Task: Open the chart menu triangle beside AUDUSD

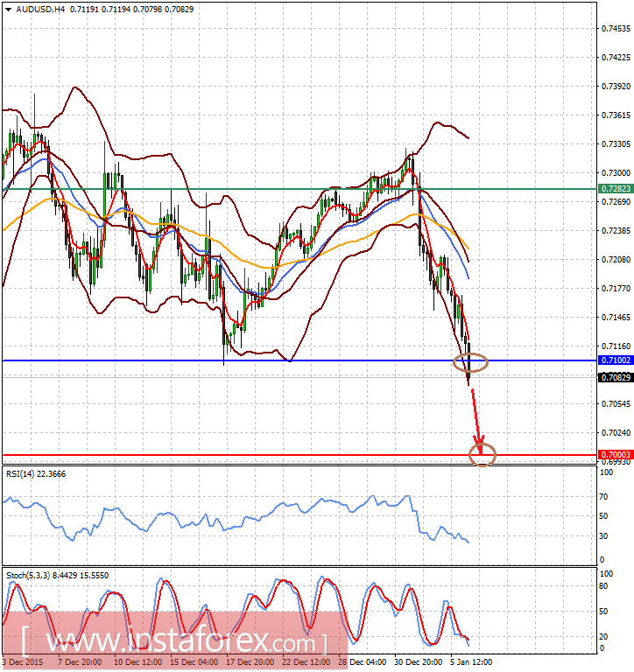Action: tap(8, 9)
